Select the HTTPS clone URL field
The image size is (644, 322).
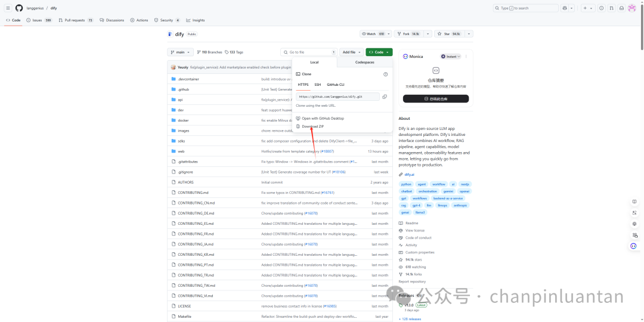[338, 97]
